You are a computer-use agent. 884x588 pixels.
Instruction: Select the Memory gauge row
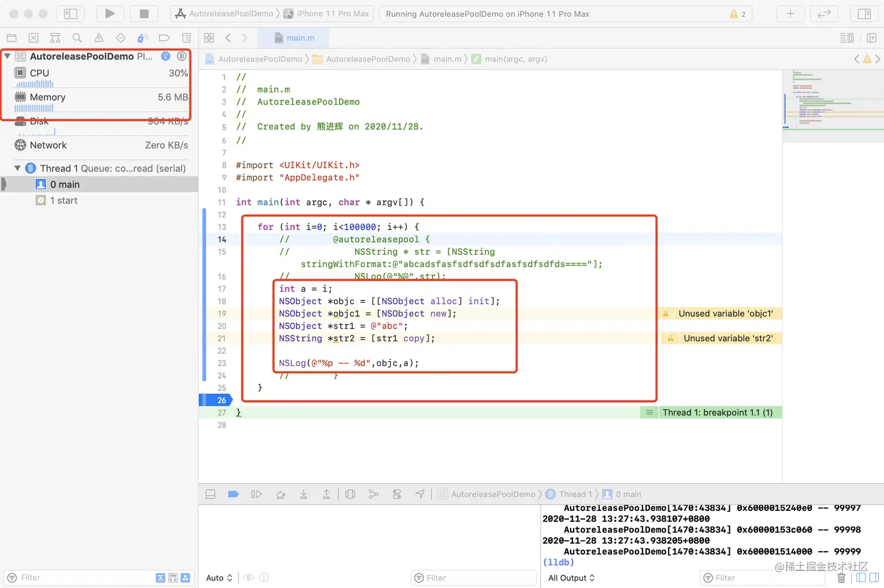pos(101,101)
